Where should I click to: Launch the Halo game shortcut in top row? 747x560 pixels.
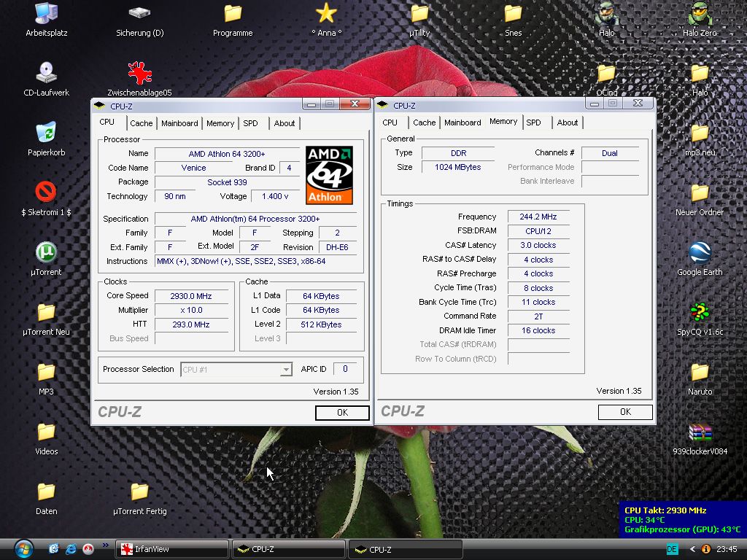pyautogui.click(x=606, y=19)
